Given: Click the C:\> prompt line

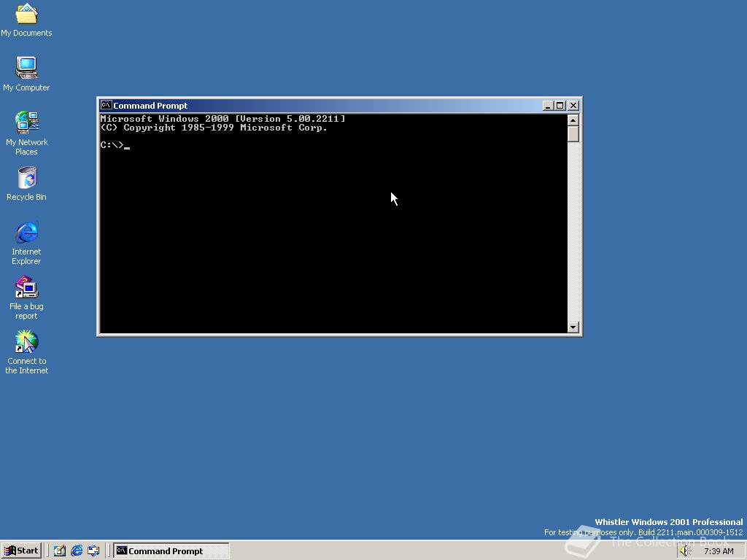Looking at the screenshot, I should pyautogui.click(x=115, y=145).
